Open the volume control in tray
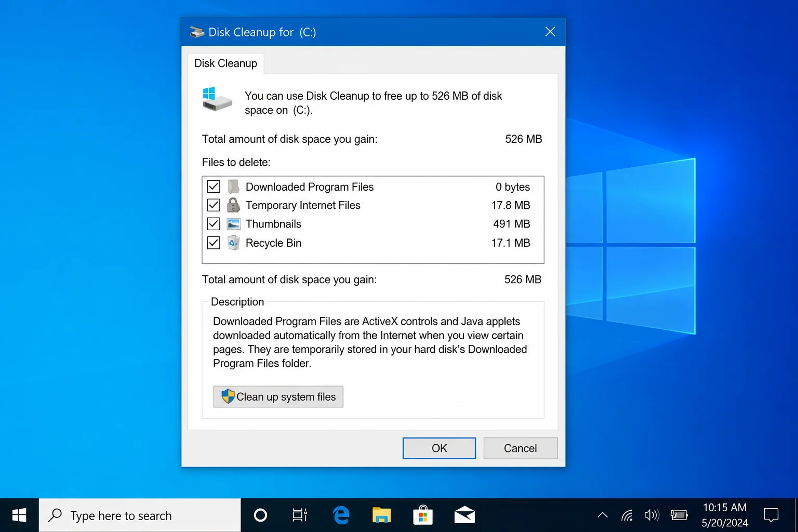This screenshot has width=798, height=532. click(651, 515)
